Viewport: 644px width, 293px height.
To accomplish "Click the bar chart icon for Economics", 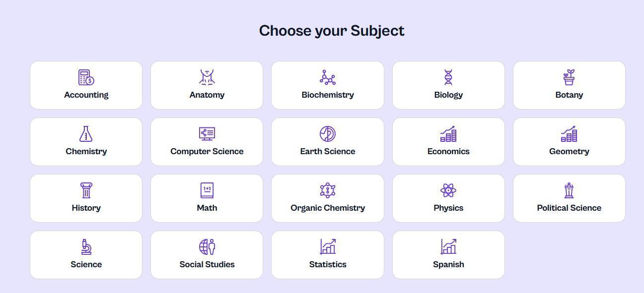I will [x=448, y=133].
